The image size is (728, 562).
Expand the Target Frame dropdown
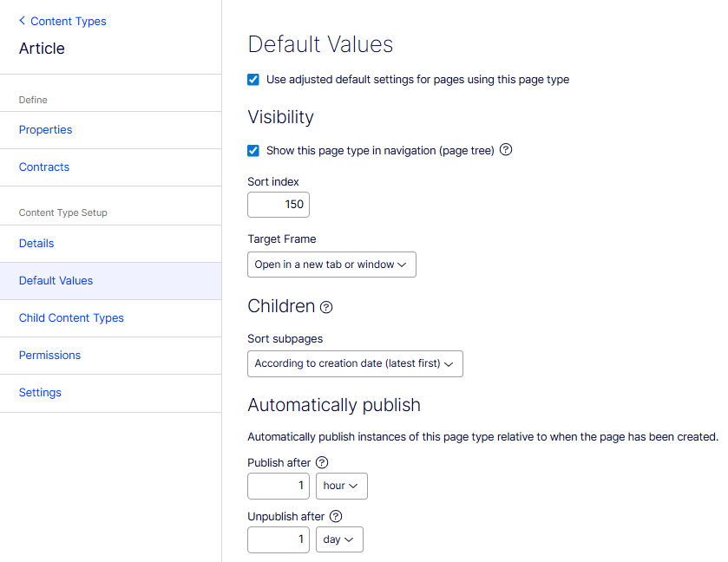(x=331, y=265)
